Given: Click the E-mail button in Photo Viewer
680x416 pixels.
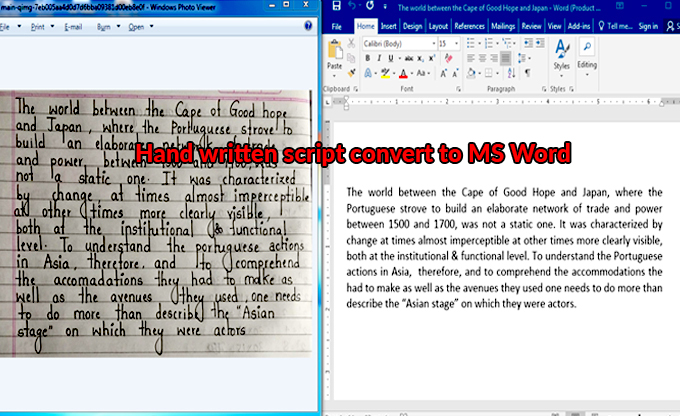Looking at the screenshot, I should [x=72, y=27].
